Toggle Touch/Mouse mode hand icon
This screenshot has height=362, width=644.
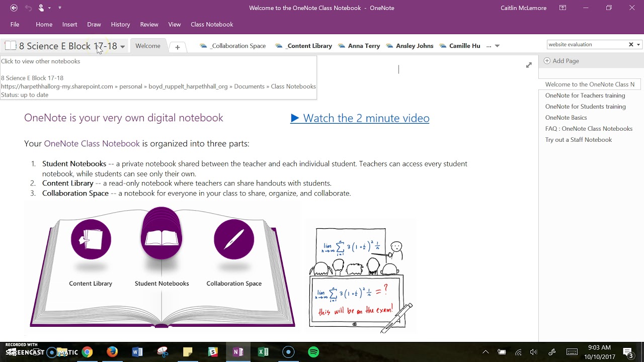click(41, 8)
